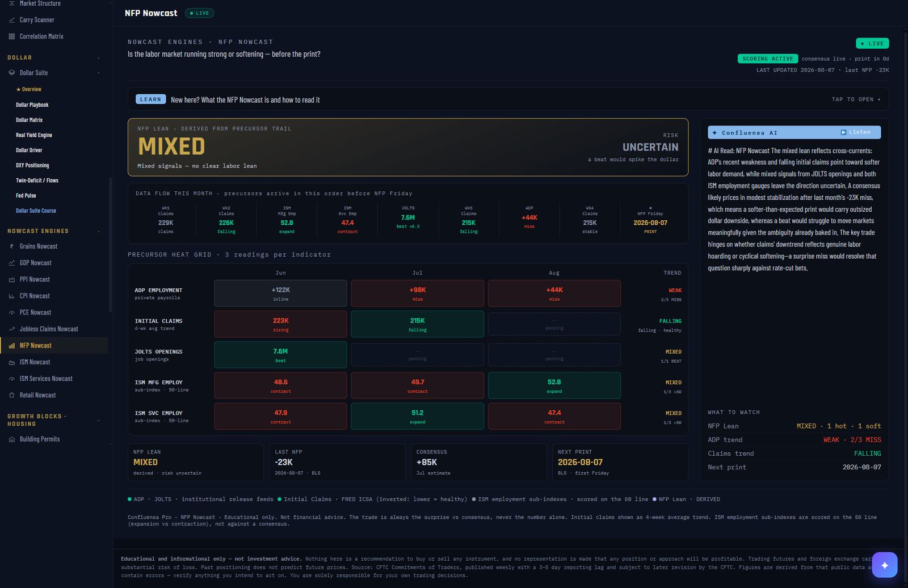Click the Retail Nowcast shopping bag icon

(12, 395)
